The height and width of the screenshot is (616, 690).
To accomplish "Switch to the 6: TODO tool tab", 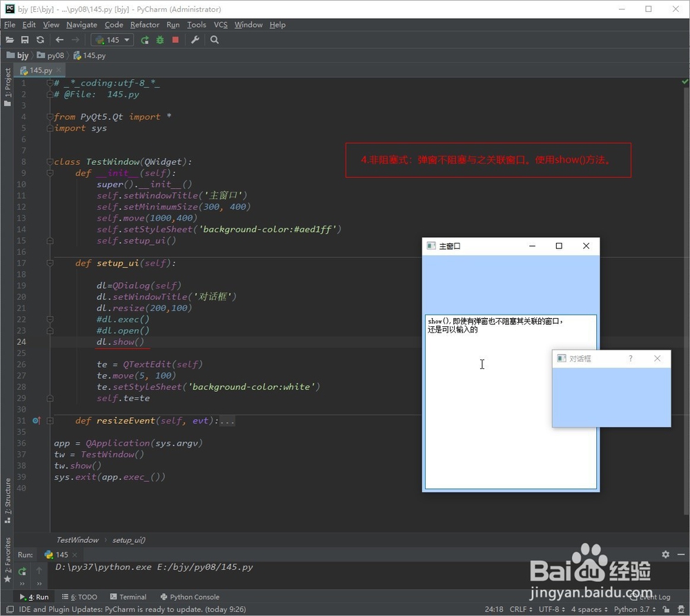I will click(79, 597).
